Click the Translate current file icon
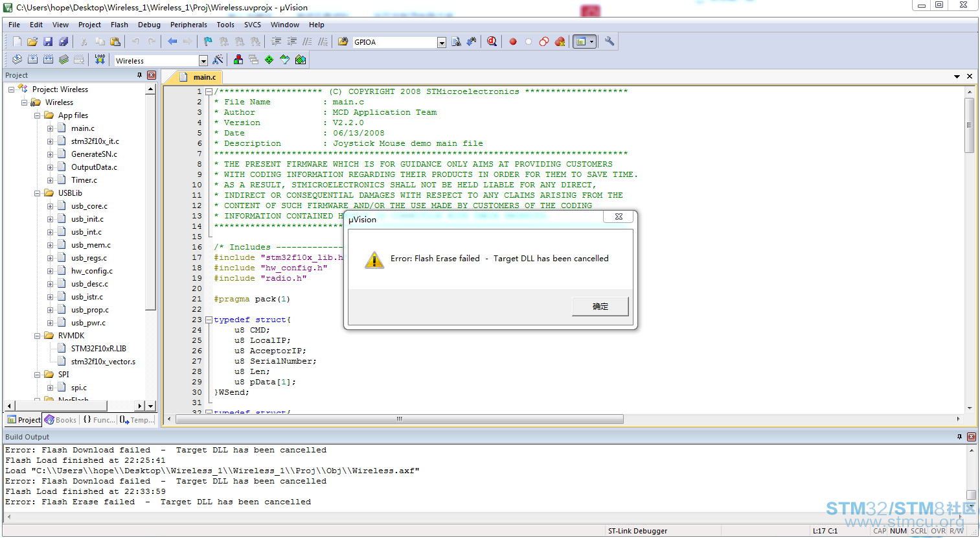 (x=17, y=60)
